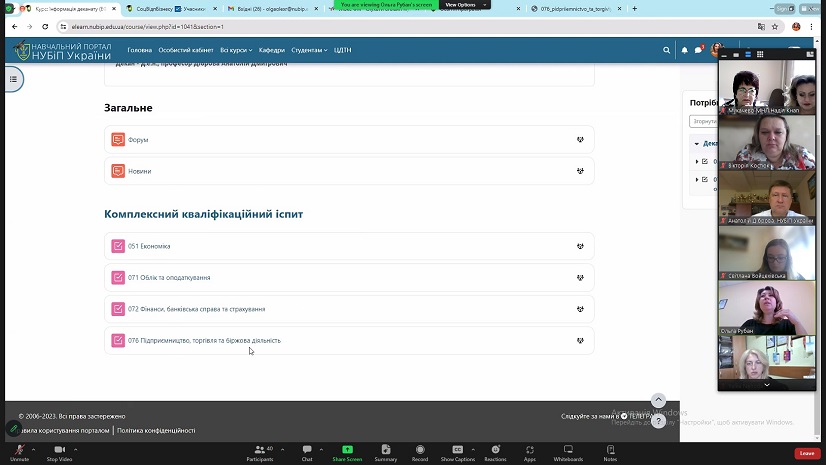Open portal notifications bell

(x=684, y=50)
